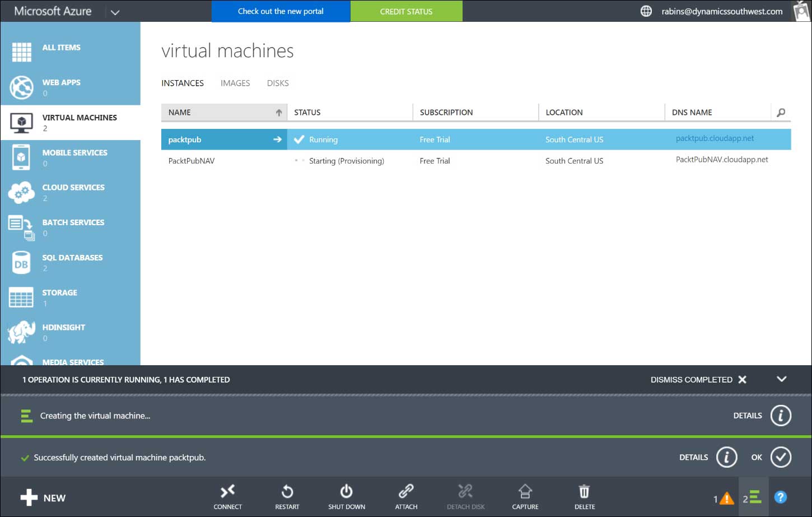Expand the Microsoft Azure portal menu chevron
The image size is (812, 517).
(x=115, y=11)
